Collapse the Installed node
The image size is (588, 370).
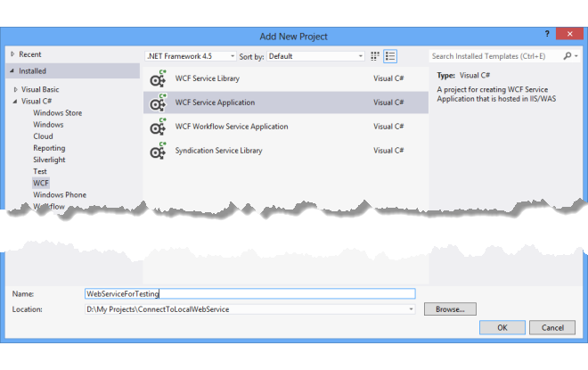point(12,70)
